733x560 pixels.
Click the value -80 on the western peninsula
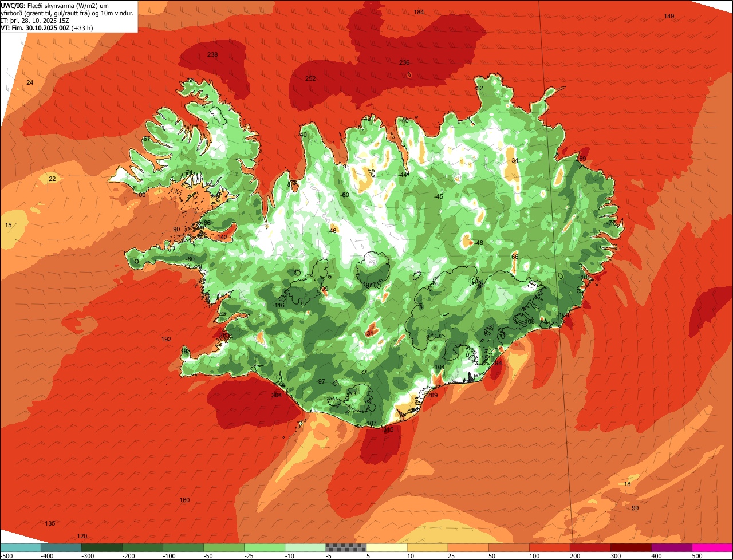pyautogui.click(x=190, y=259)
